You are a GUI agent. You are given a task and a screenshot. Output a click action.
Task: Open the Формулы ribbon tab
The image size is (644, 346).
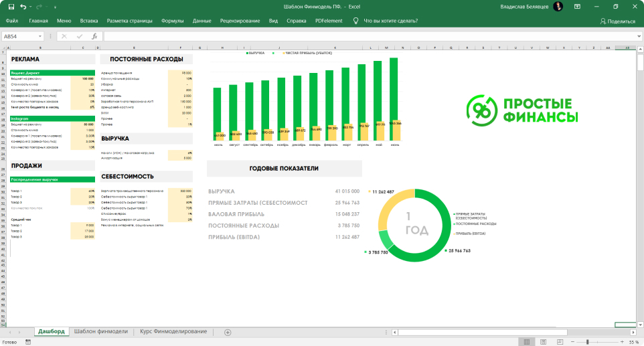172,21
